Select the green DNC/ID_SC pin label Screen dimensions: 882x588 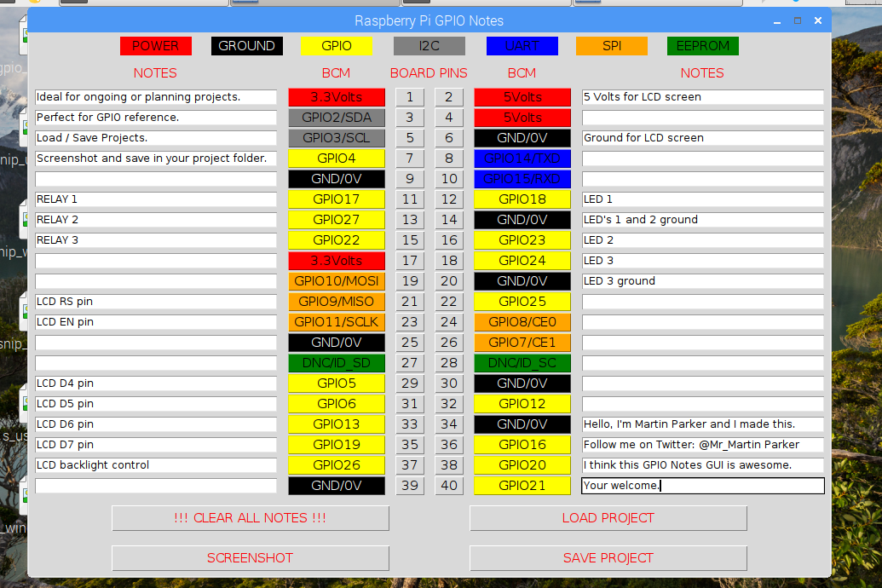click(522, 363)
